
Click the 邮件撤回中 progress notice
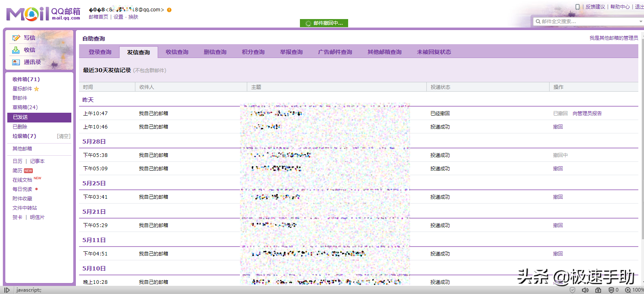click(324, 23)
